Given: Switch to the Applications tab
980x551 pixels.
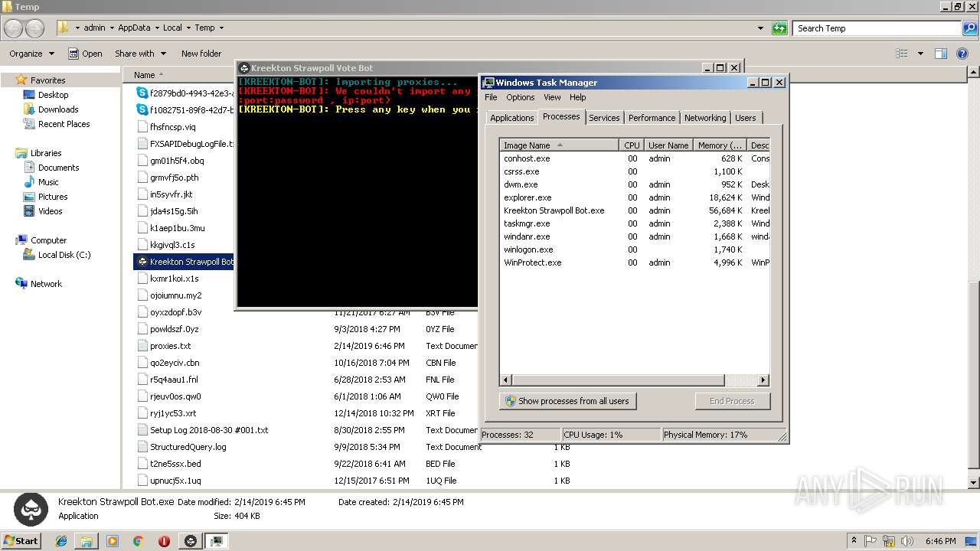Looking at the screenshot, I should coord(511,118).
